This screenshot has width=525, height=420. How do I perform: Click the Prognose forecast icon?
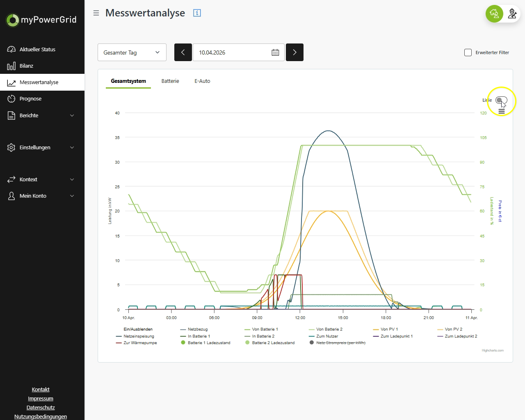pos(11,99)
